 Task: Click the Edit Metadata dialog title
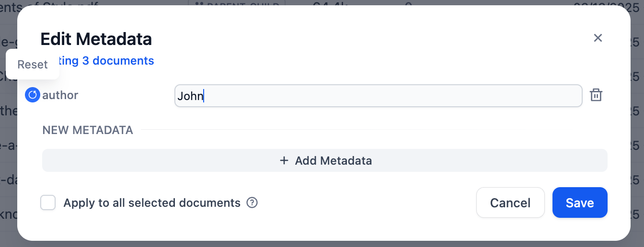tap(96, 39)
